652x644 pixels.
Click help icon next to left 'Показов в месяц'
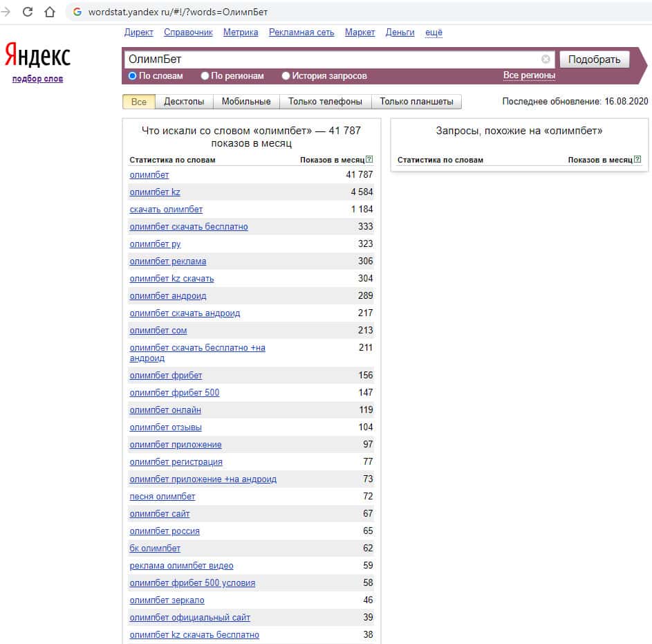pos(369,159)
